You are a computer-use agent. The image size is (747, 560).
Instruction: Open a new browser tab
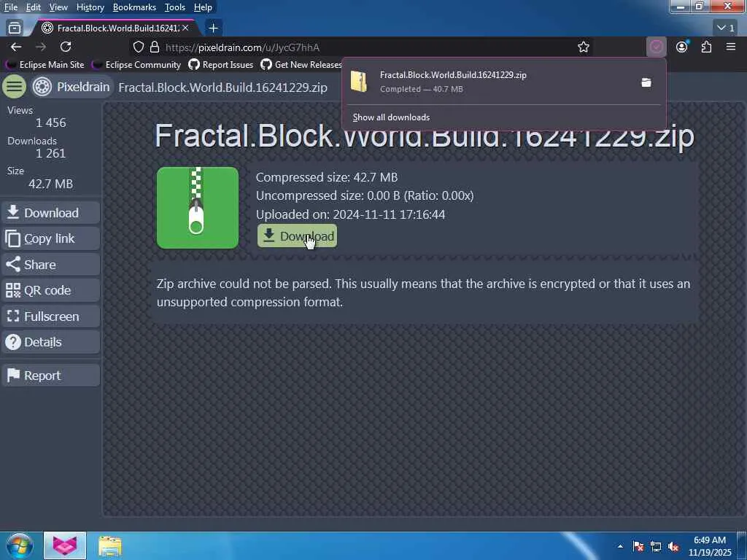point(214,28)
